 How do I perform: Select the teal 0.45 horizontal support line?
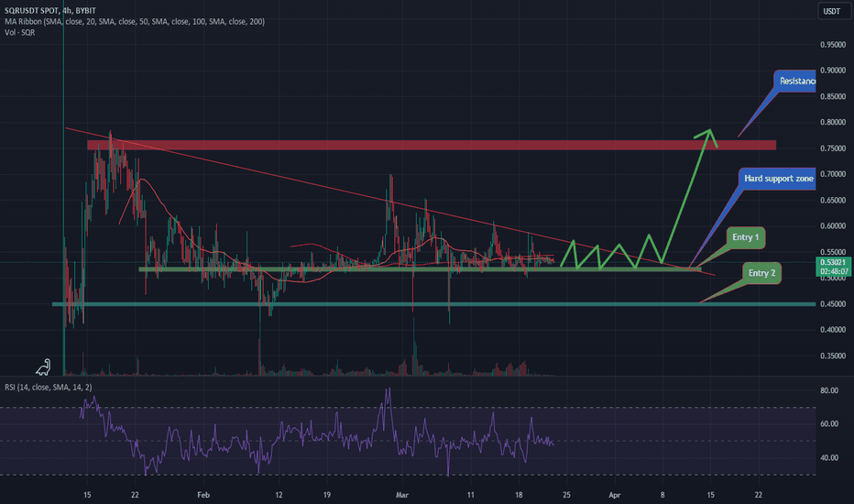(x=434, y=304)
